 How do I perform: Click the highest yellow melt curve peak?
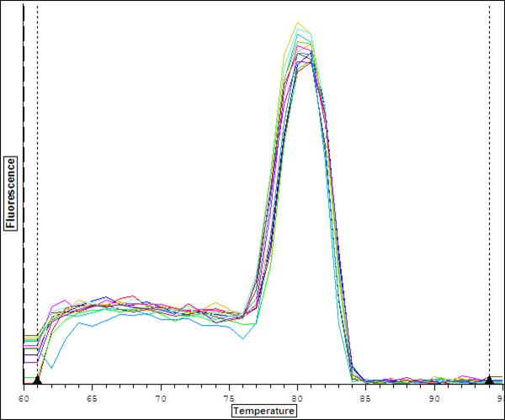point(298,23)
